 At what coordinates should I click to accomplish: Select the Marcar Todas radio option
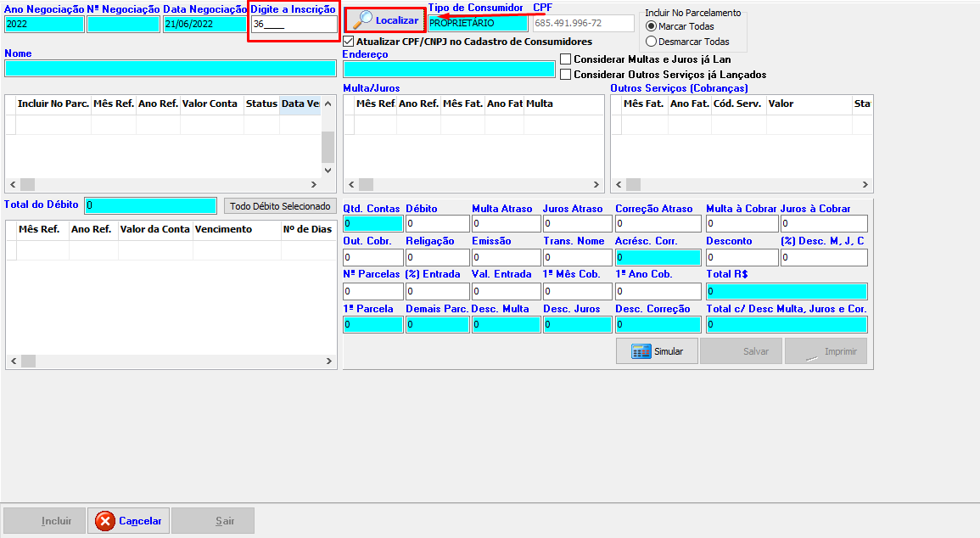coord(652,26)
